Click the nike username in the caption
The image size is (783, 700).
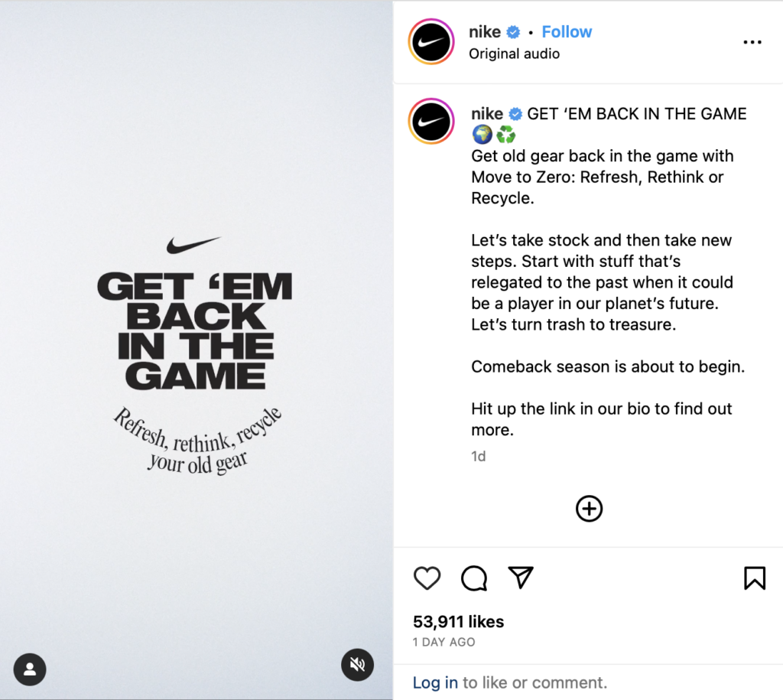pos(487,114)
